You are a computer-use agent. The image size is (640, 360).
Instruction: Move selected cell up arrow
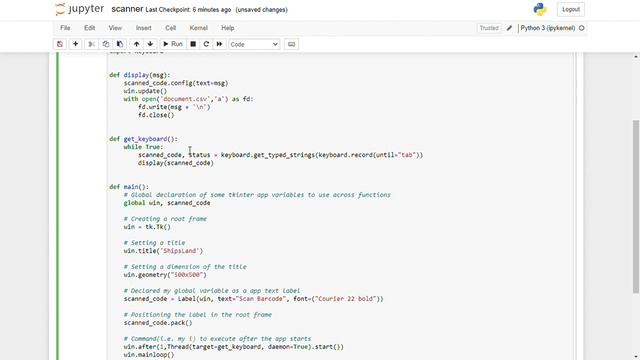pyautogui.click(x=136, y=44)
